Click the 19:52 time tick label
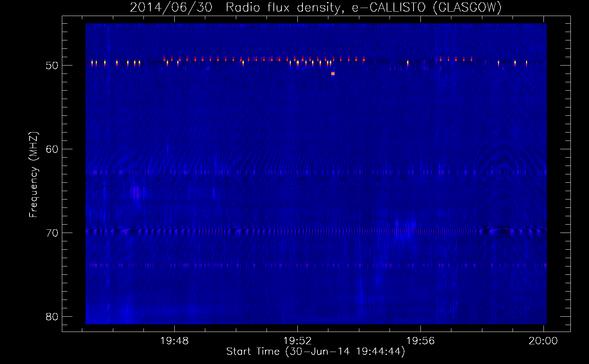589x364 pixels. pos(297,341)
